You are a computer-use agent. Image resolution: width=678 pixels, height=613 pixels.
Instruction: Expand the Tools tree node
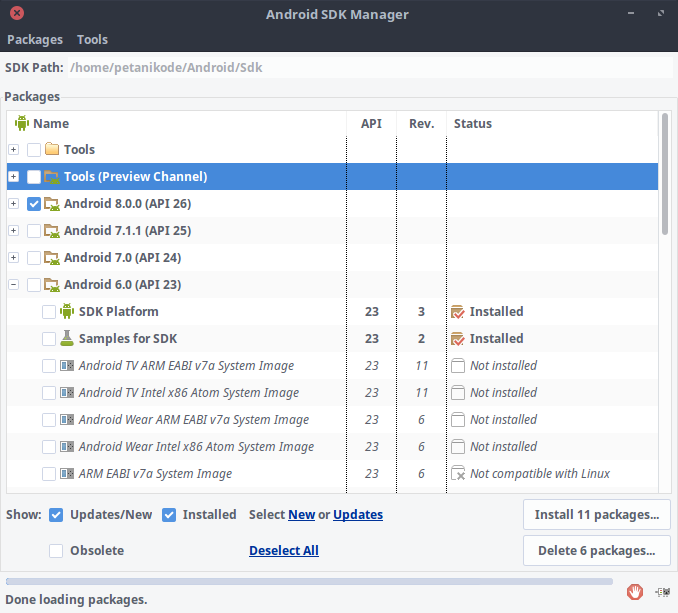pyautogui.click(x=14, y=150)
